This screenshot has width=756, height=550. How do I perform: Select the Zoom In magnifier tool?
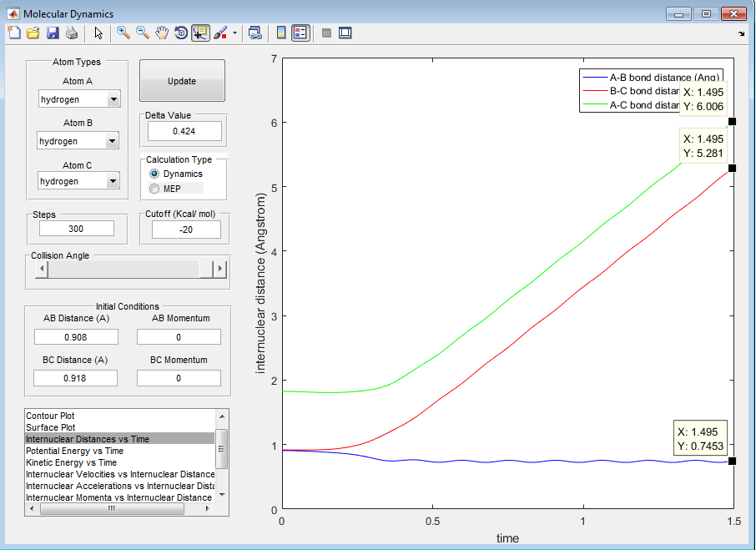tap(123, 33)
